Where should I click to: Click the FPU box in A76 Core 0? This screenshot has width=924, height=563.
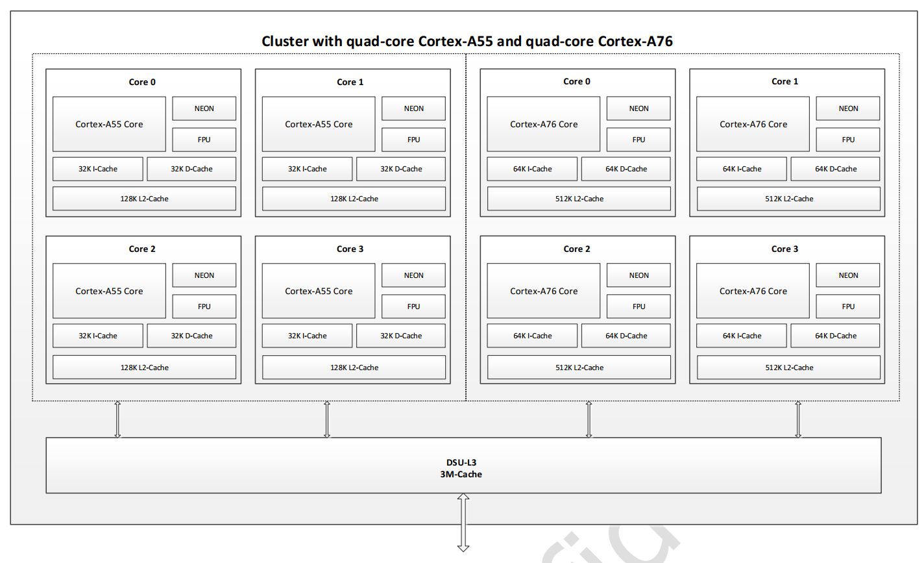click(x=638, y=140)
